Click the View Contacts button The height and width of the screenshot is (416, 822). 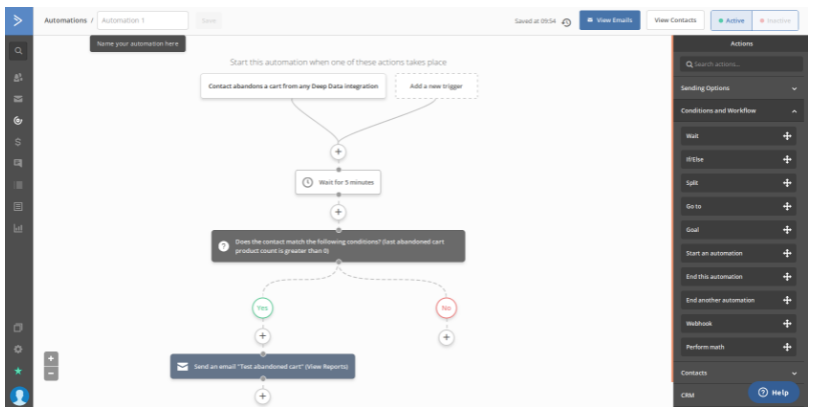point(675,20)
